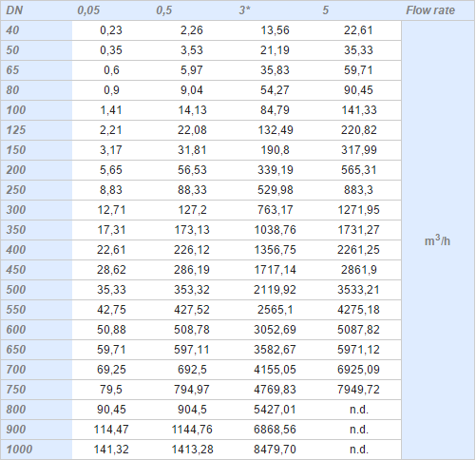Screen dimensions: 476x460
Task: Click the Flow rate header
Action: click(x=430, y=10)
